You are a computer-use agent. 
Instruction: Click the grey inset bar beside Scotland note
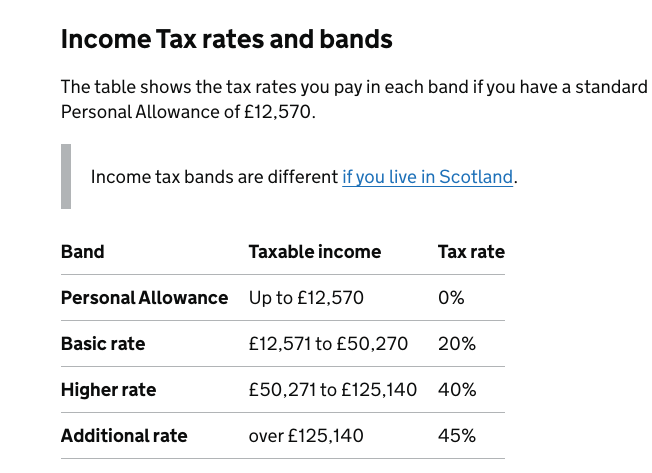(x=66, y=177)
